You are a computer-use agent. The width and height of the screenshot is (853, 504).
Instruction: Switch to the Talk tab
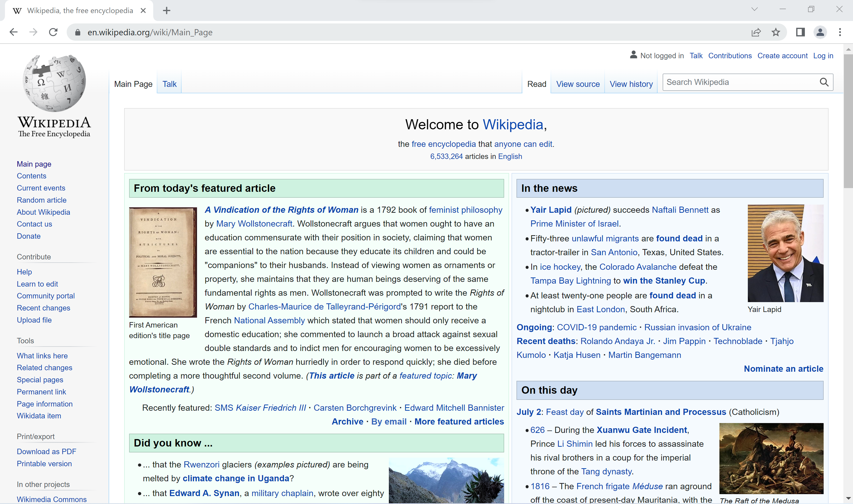point(169,84)
